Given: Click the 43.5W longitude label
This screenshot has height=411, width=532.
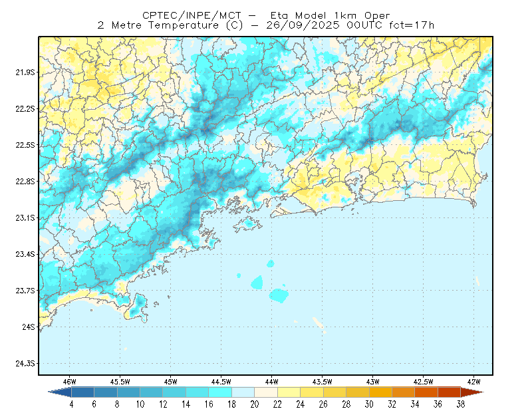Looking at the screenshot, I should [x=322, y=382].
